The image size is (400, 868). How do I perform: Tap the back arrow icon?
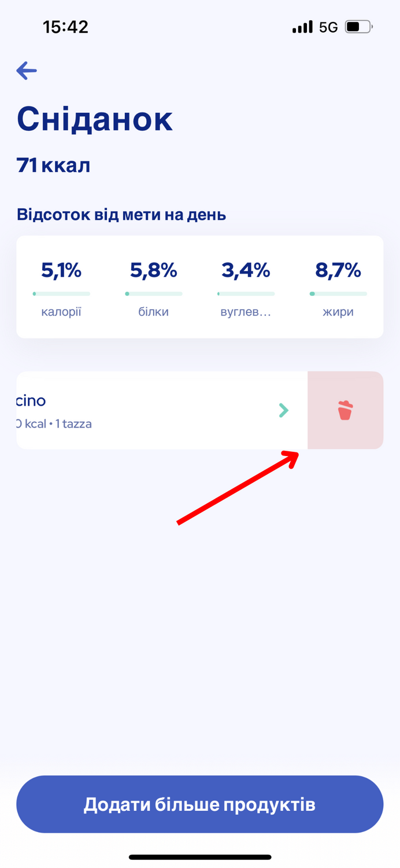27,71
